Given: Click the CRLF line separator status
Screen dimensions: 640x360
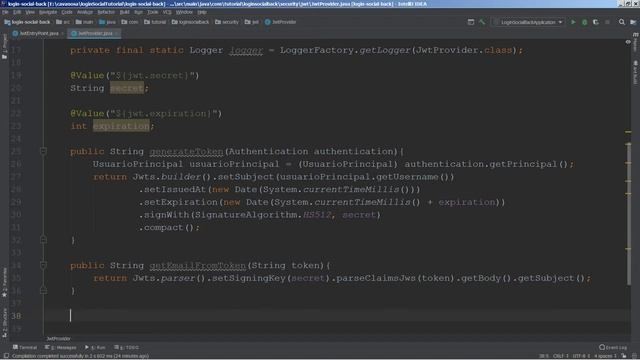Looking at the screenshot, I should coord(560,356).
